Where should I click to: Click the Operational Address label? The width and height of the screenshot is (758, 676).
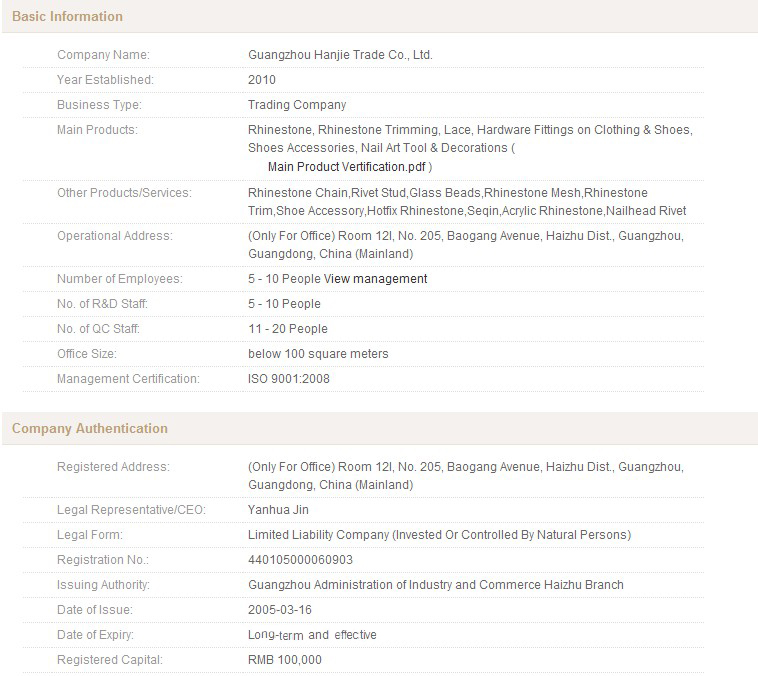(115, 236)
